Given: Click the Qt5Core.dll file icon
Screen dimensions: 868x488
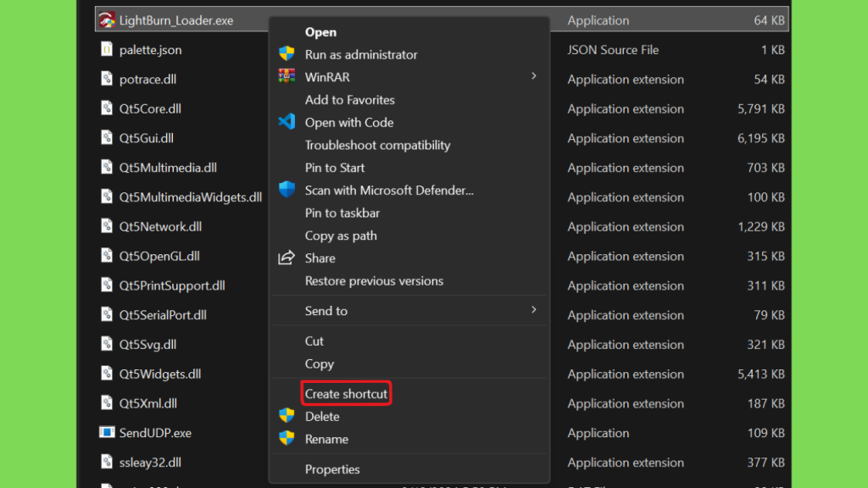Looking at the screenshot, I should [x=107, y=108].
